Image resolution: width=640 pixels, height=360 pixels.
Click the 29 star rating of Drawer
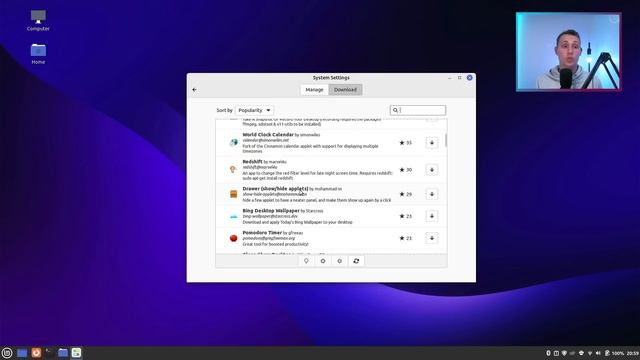click(405, 194)
